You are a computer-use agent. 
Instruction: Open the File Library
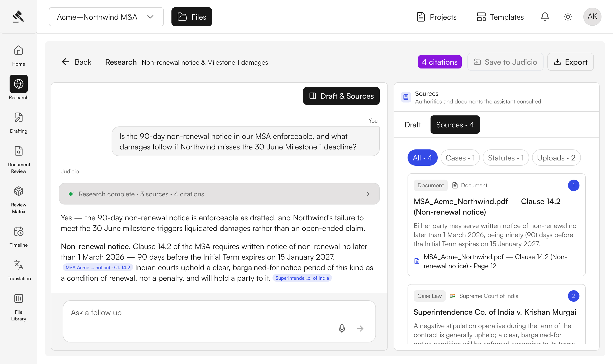pyautogui.click(x=19, y=307)
